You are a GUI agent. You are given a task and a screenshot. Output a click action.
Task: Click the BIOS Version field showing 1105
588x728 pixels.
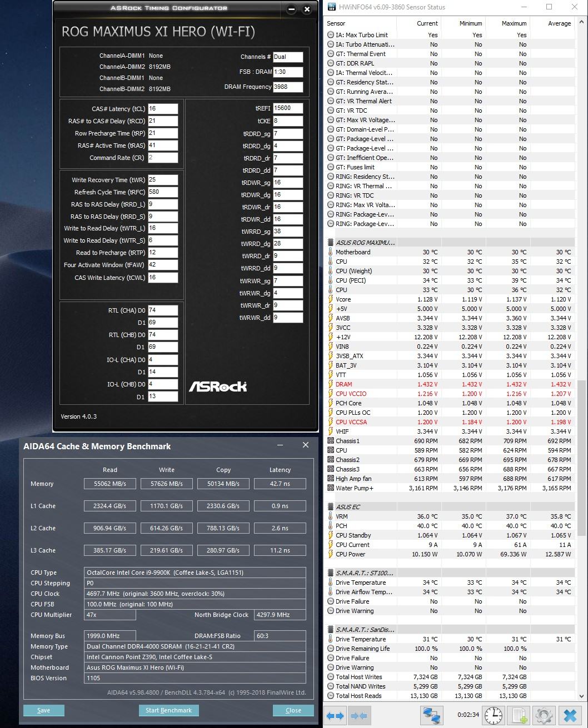coord(195,678)
